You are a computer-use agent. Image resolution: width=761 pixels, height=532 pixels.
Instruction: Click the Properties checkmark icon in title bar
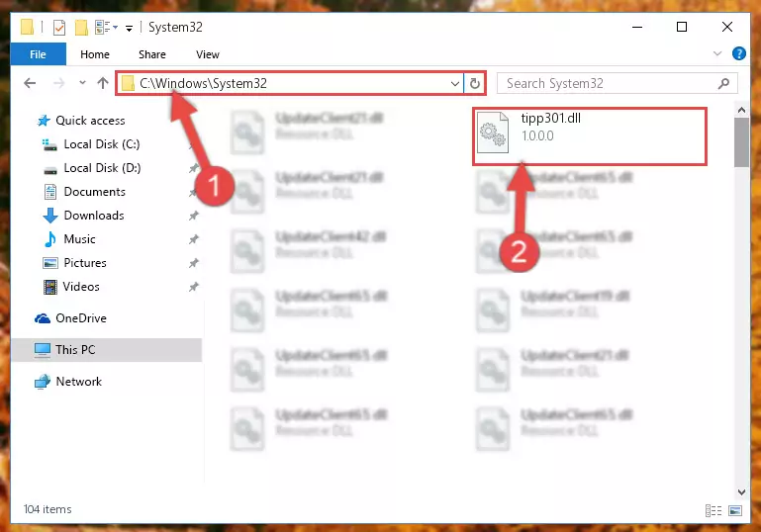(58, 27)
